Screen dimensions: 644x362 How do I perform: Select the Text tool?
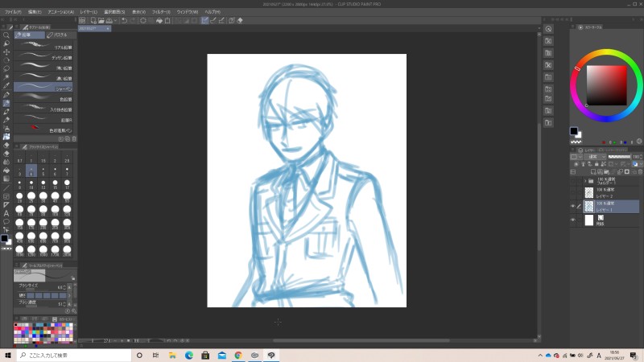click(x=6, y=213)
